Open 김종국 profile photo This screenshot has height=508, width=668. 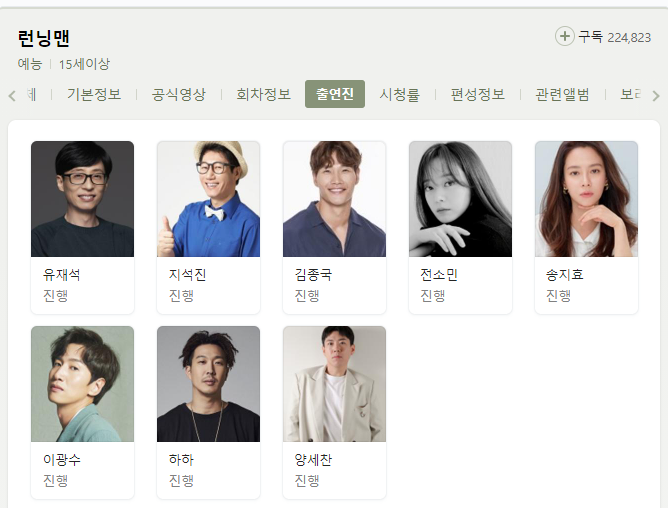(334, 199)
